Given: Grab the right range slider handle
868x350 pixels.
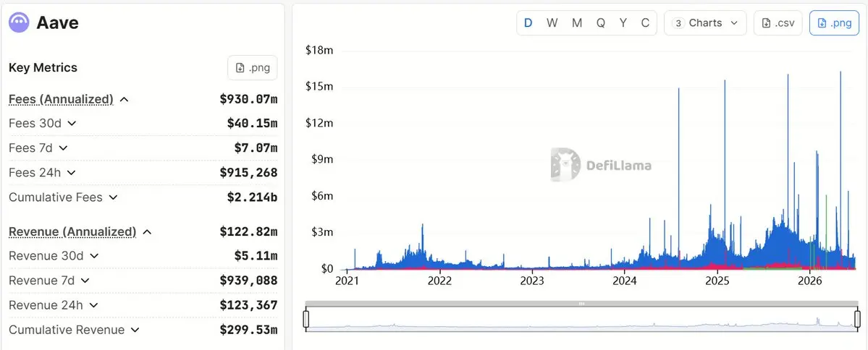Looking at the screenshot, I should tap(857, 319).
